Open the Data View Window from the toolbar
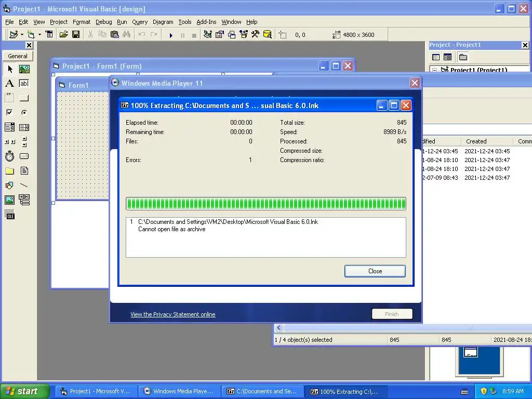The width and height of the screenshot is (532, 399). point(268,35)
